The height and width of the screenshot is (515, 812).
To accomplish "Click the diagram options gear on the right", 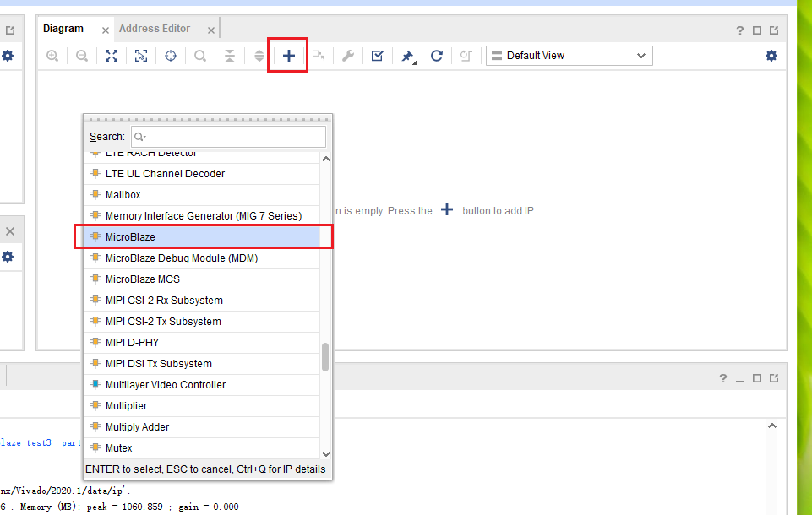I will pyautogui.click(x=771, y=55).
